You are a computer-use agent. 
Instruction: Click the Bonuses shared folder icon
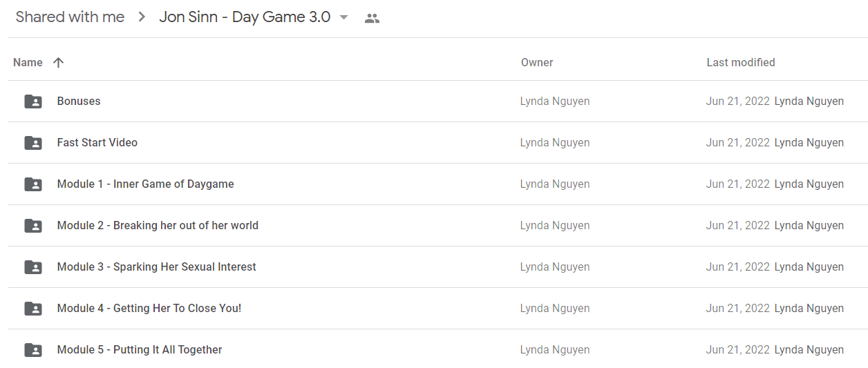[x=33, y=101]
